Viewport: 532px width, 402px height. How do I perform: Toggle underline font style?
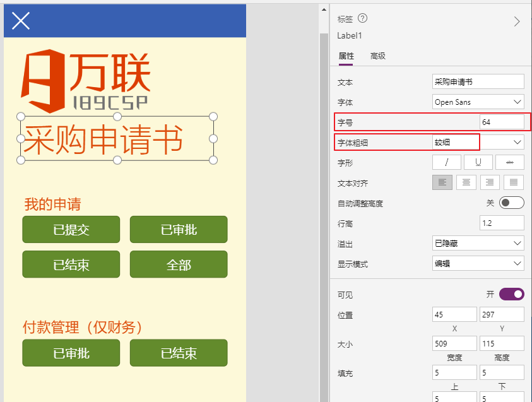(478, 162)
